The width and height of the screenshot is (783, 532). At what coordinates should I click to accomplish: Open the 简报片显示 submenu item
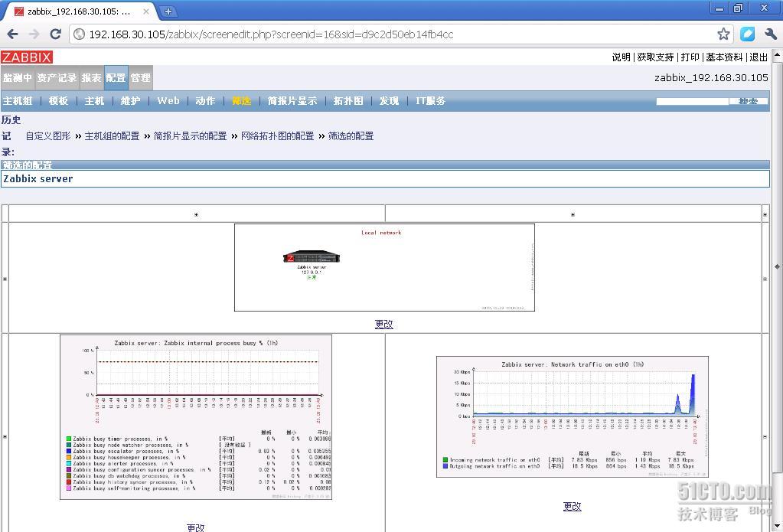[292, 101]
